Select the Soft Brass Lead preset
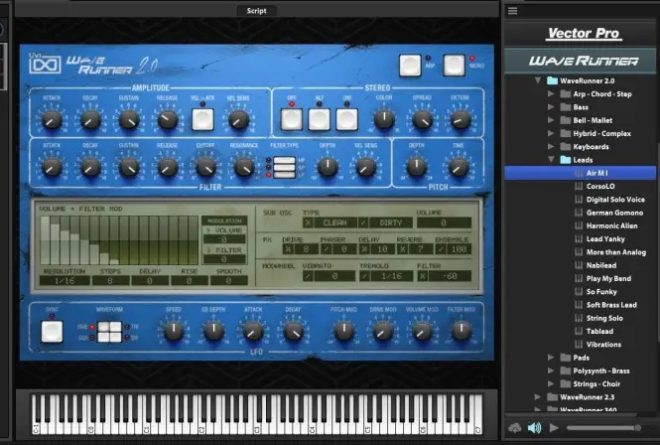Image resolution: width=660 pixels, height=445 pixels. [611, 305]
